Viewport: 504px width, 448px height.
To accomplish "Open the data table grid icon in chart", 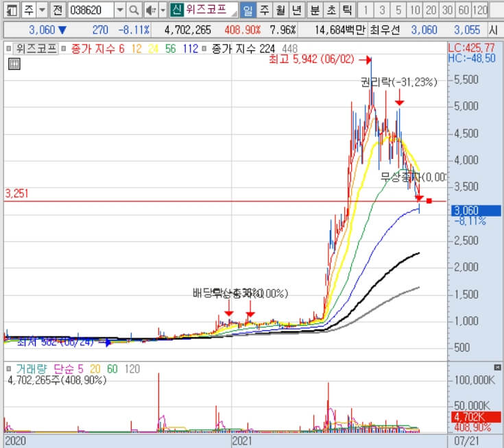I will (x=14, y=64).
